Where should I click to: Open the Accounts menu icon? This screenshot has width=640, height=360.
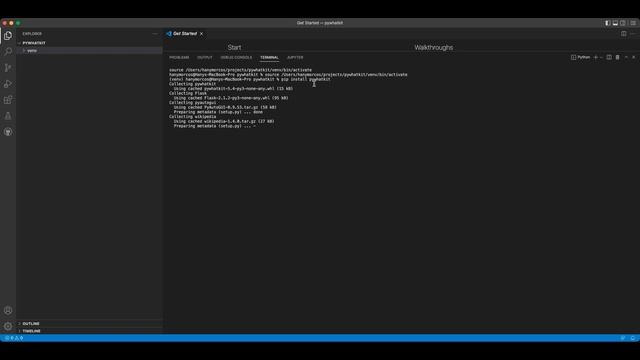[x=8, y=310]
